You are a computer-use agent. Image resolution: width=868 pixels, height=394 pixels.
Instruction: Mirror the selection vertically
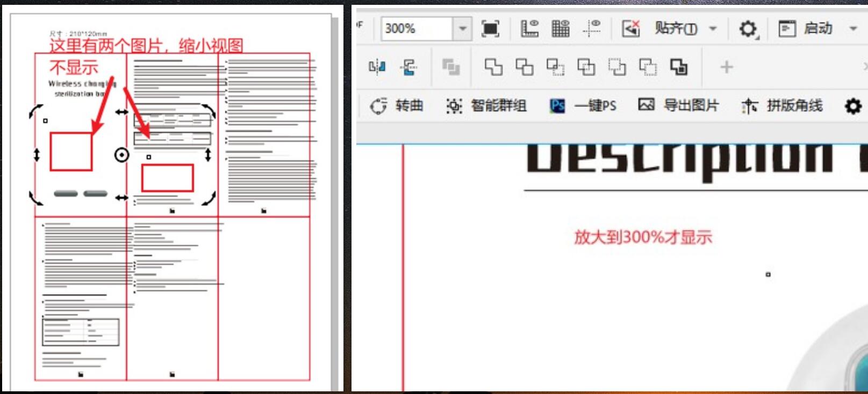[408, 67]
